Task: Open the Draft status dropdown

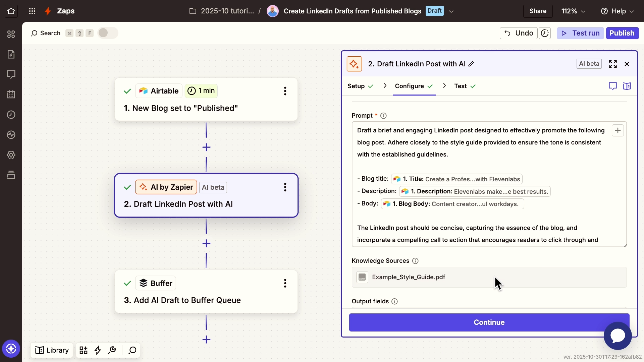Action: [x=451, y=11]
